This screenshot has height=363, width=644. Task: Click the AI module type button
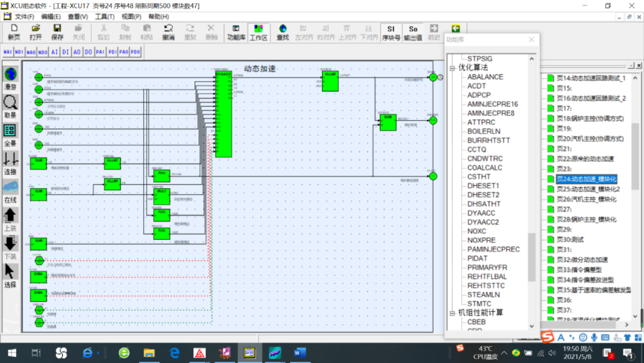click(x=55, y=53)
